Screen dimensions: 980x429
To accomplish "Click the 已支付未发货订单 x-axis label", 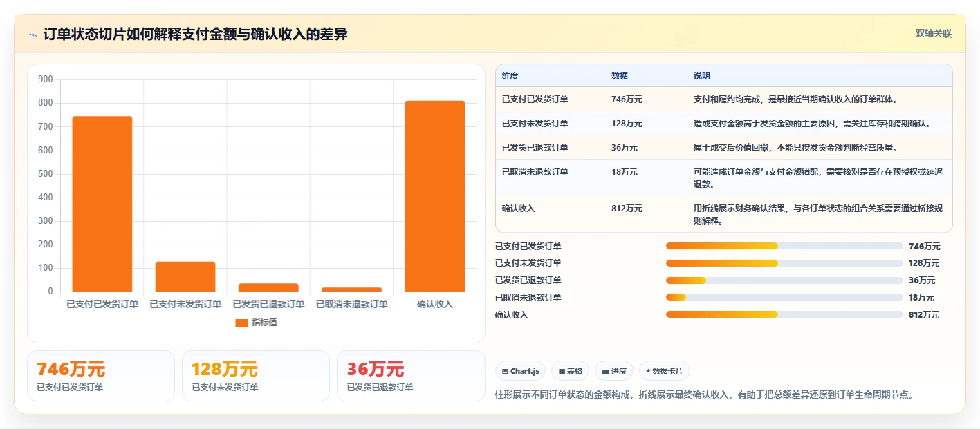I will click(185, 304).
